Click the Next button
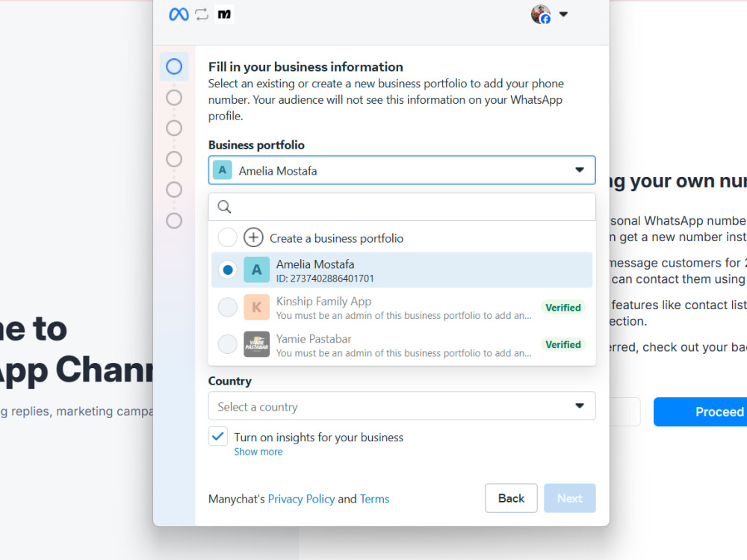 (570, 498)
